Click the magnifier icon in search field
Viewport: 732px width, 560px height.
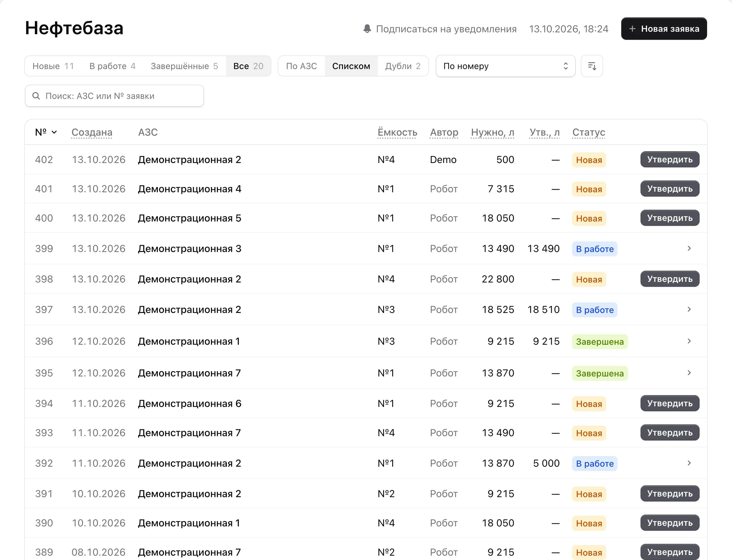(36, 96)
